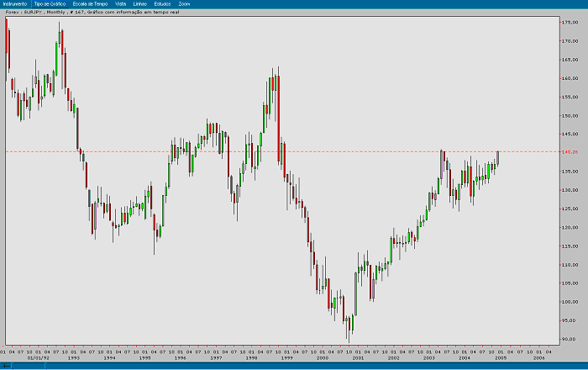Click the 2000 year label
Viewport: 588px width, 370px height.
(323, 358)
